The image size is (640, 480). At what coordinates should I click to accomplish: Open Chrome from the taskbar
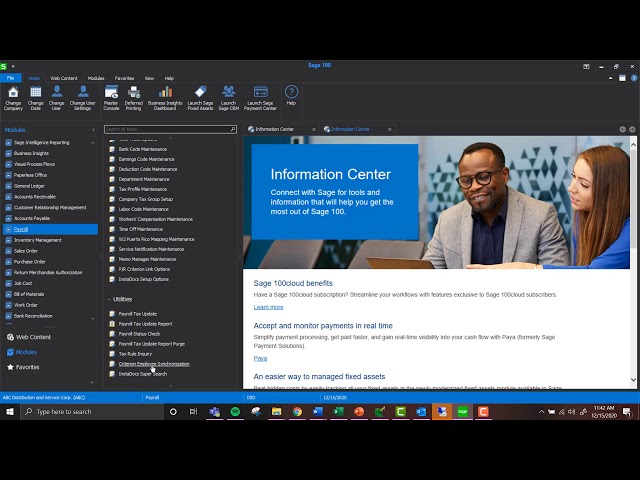click(x=297, y=412)
